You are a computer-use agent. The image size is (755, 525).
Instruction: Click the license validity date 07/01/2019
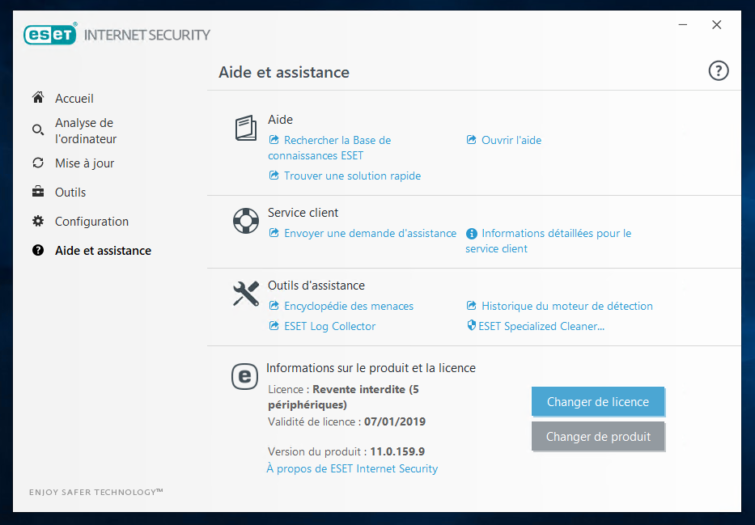[395, 421]
